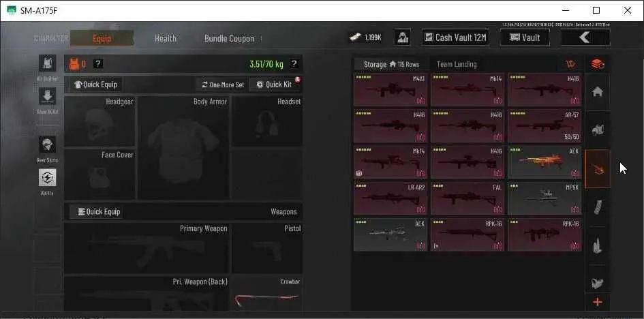The width and height of the screenshot is (644, 319).
Task: Click Quick Equip in the gear section
Action: point(95,85)
